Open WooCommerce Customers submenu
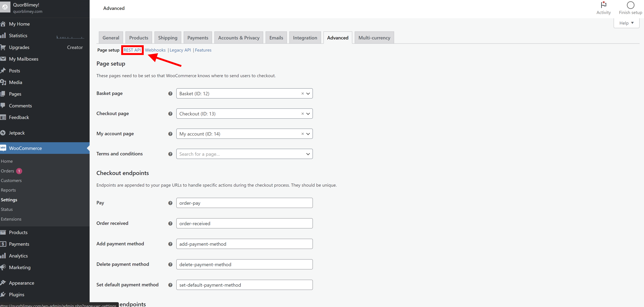644x307 pixels. [11, 180]
